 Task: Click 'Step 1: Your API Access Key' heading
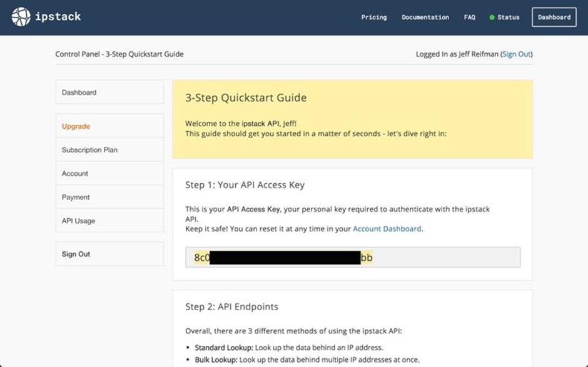[245, 185]
